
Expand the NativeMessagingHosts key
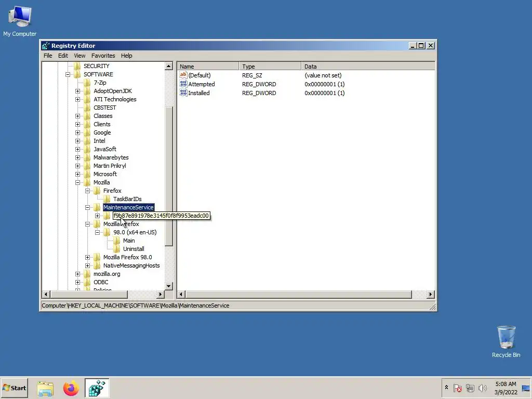click(87, 265)
